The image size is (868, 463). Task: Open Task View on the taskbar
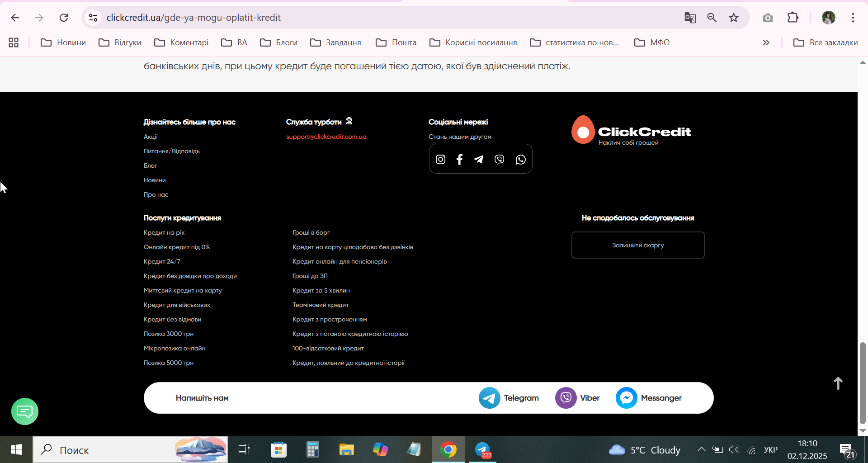(x=244, y=449)
